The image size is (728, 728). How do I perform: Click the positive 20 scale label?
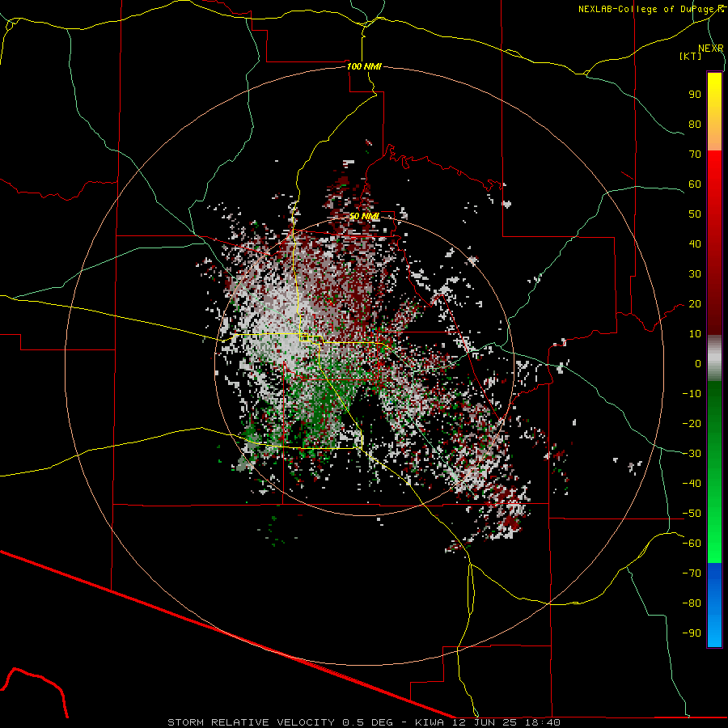(695, 303)
